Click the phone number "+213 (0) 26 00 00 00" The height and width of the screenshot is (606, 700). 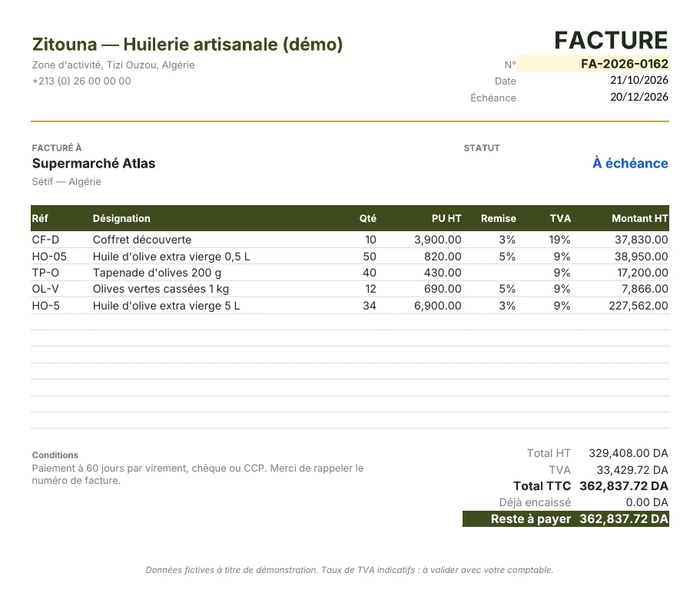81,81
